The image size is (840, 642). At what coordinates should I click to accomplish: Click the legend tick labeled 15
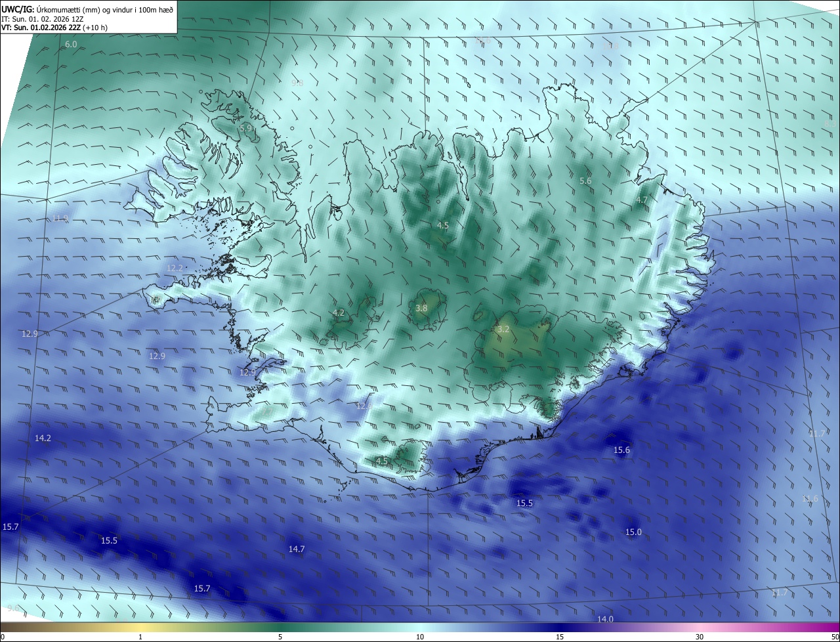click(560, 637)
